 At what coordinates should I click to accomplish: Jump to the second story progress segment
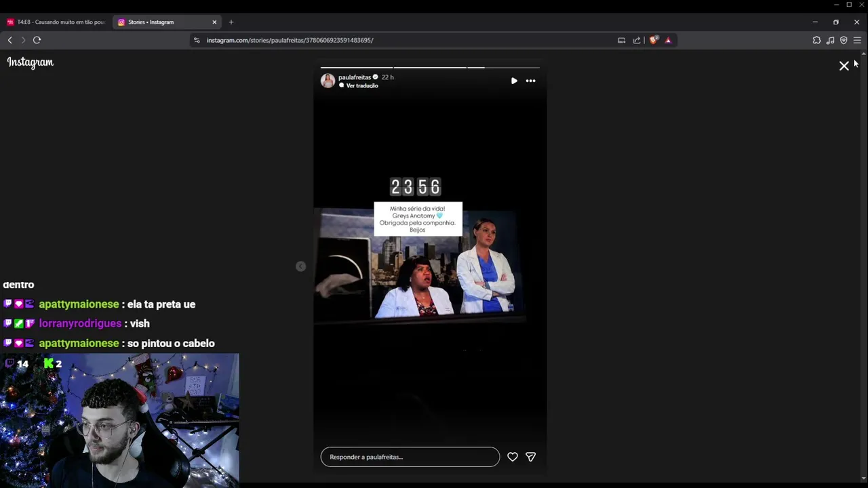tap(430, 67)
